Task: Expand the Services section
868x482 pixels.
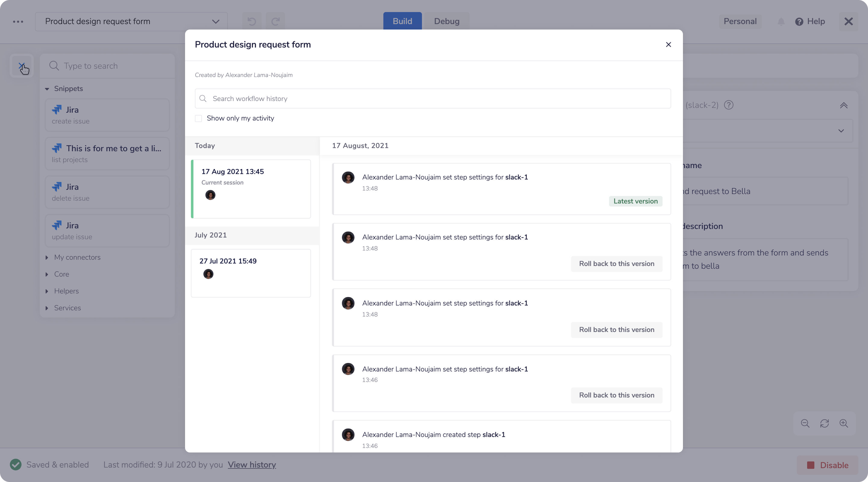Action: 47,308
